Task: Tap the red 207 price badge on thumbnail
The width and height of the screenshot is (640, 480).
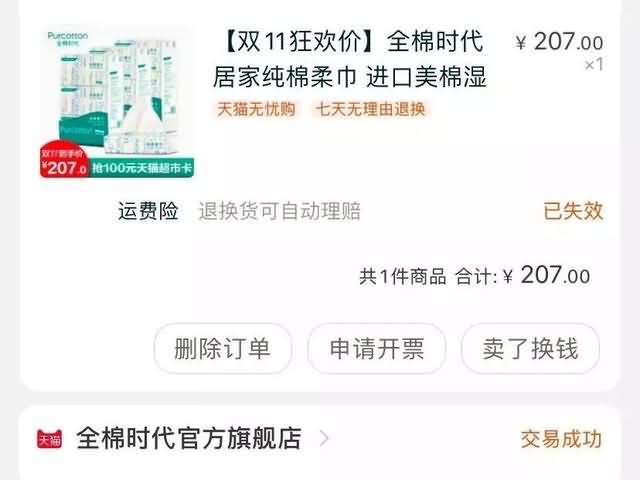Action: pyautogui.click(x=64, y=160)
